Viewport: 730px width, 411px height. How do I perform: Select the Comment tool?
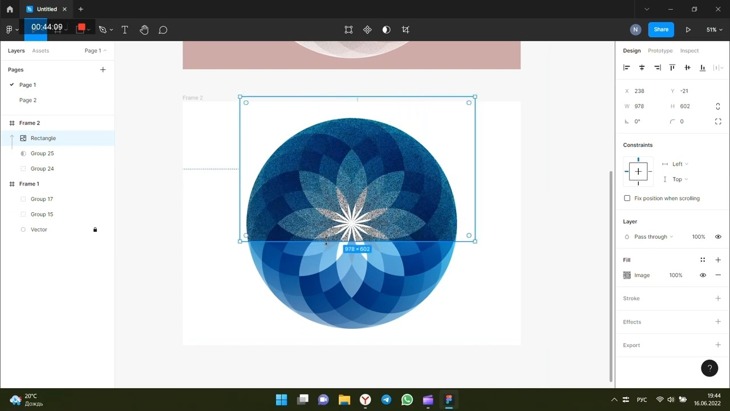163,30
